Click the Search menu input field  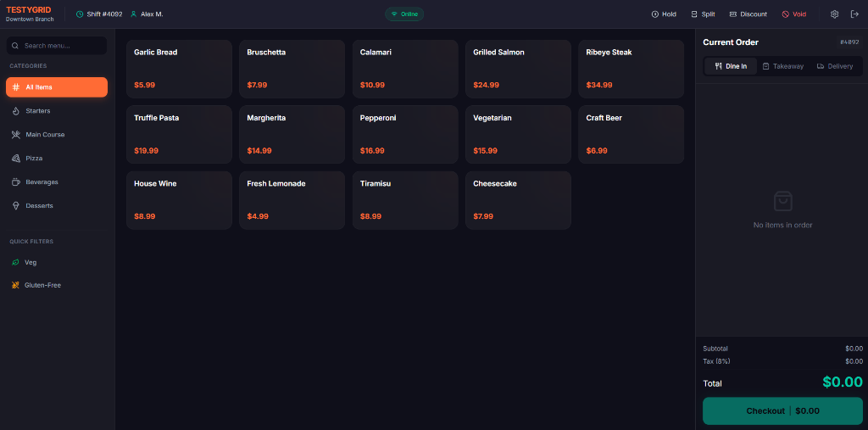57,46
